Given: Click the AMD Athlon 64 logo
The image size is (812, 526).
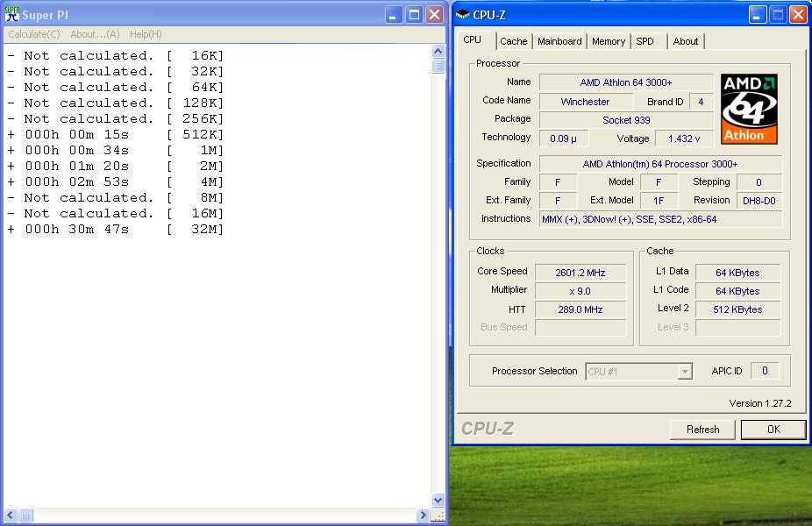Looking at the screenshot, I should click(x=749, y=109).
